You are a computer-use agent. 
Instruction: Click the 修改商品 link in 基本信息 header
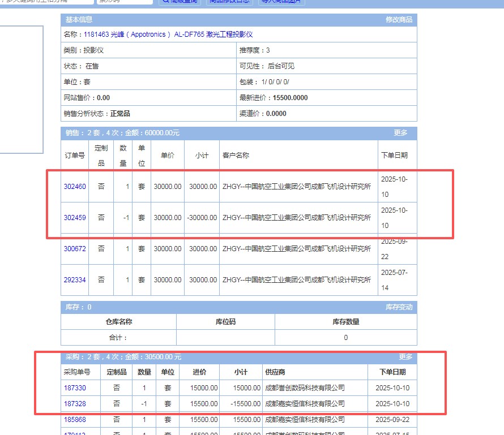coord(399,20)
